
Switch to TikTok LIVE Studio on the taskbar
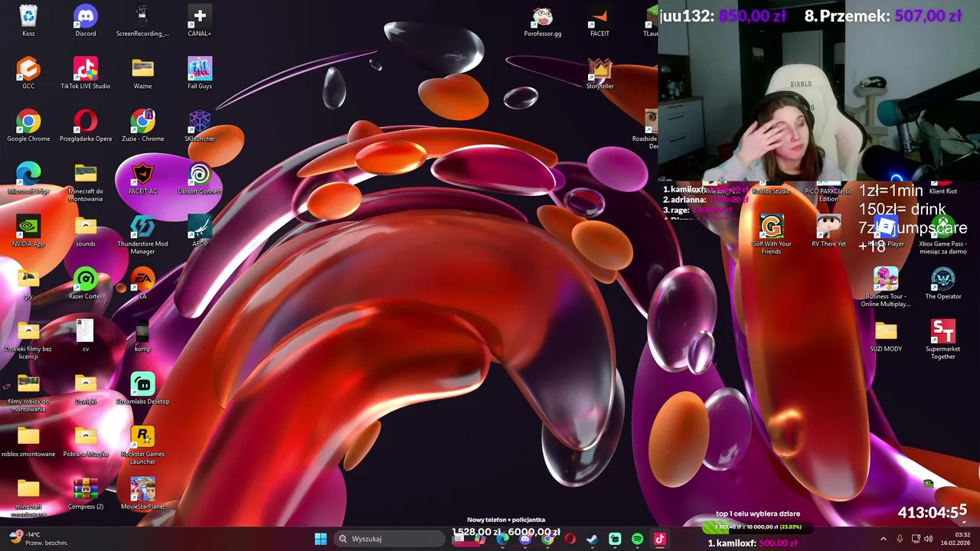click(660, 539)
